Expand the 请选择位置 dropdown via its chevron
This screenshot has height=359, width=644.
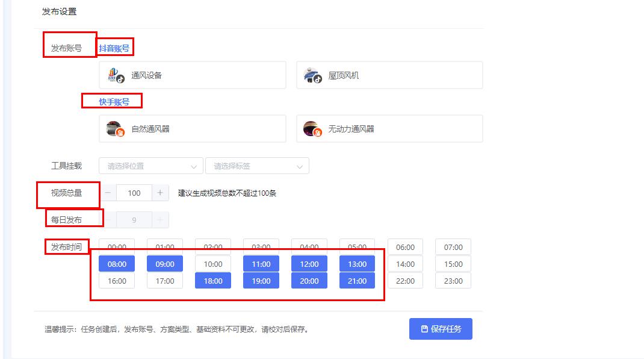pyautogui.click(x=194, y=166)
